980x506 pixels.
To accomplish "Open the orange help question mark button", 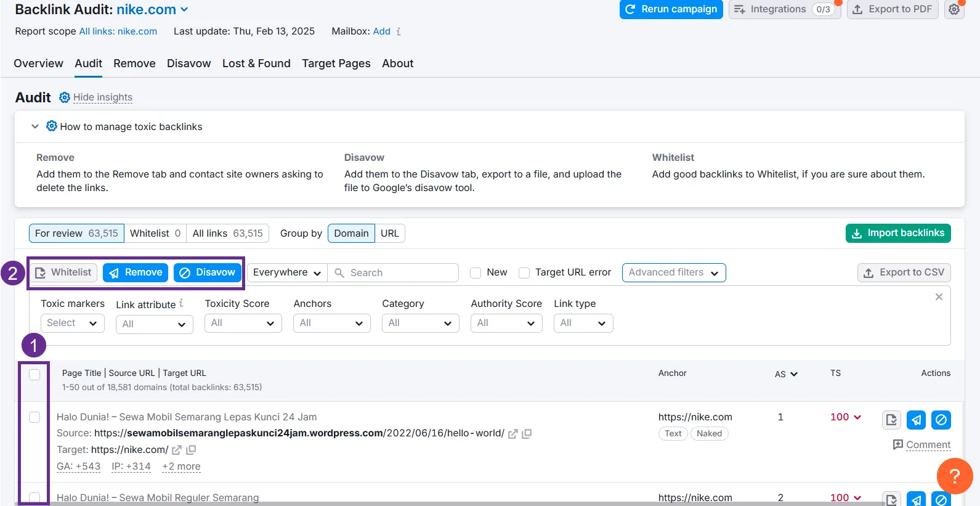I will (x=955, y=476).
